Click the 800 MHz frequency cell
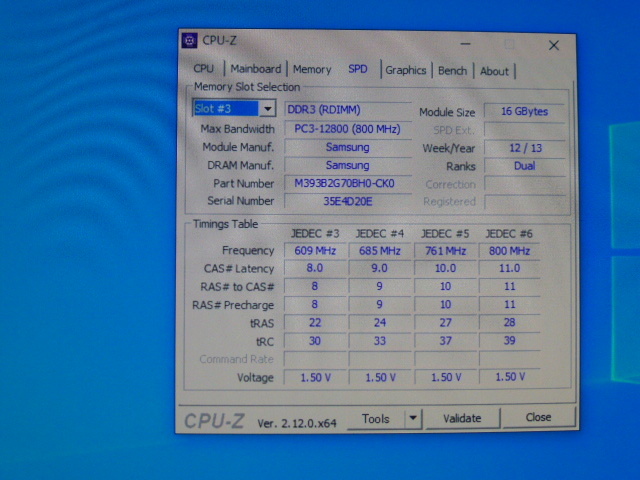The width and height of the screenshot is (640, 480). [x=509, y=251]
